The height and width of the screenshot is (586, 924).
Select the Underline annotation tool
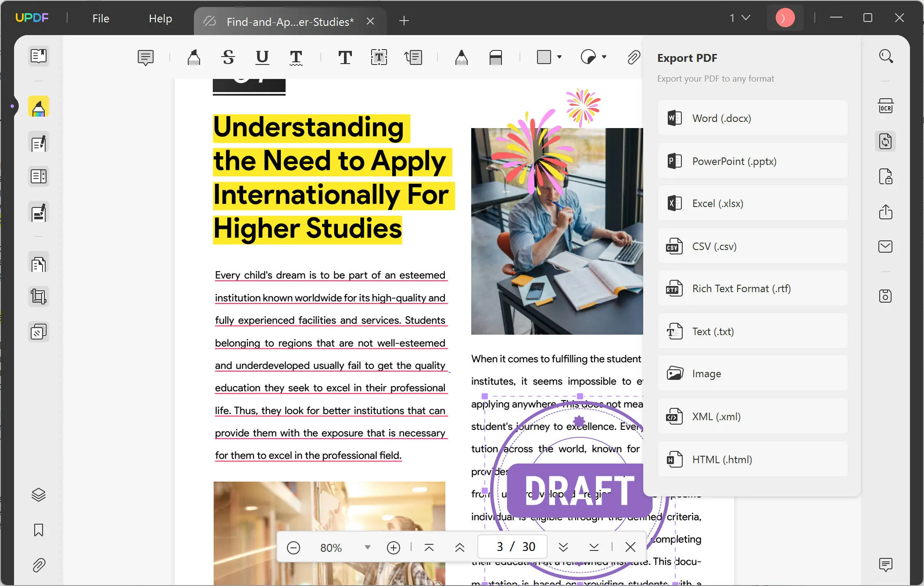[x=261, y=57]
